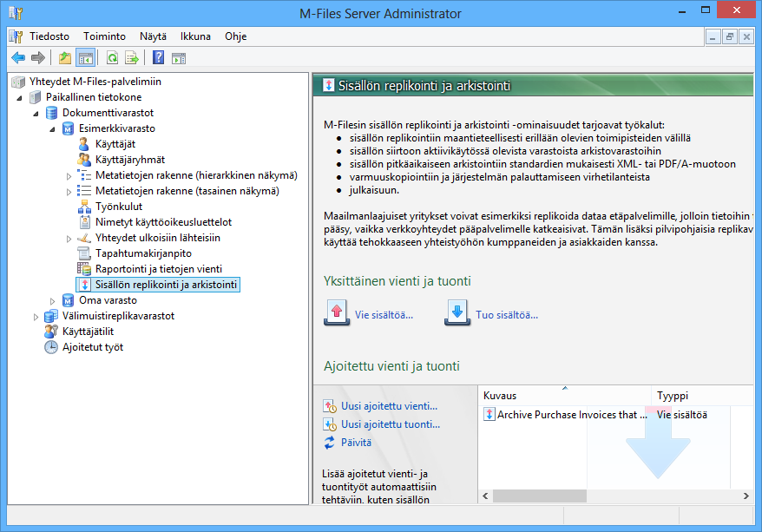
Task: Select Yhteydet M-Files-palvelimiin root node
Action: (x=95, y=82)
